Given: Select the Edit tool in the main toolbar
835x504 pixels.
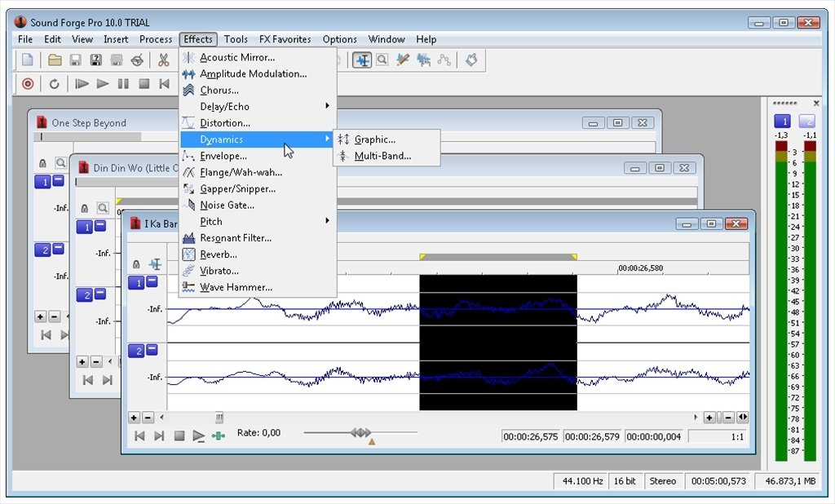Looking at the screenshot, I should click(361, 60).
